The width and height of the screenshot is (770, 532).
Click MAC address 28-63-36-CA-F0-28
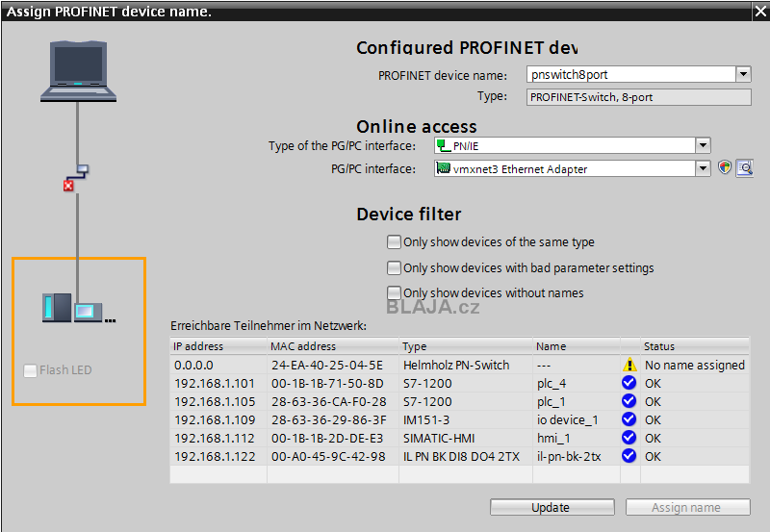pyautogui.click(x=329, y=401)
